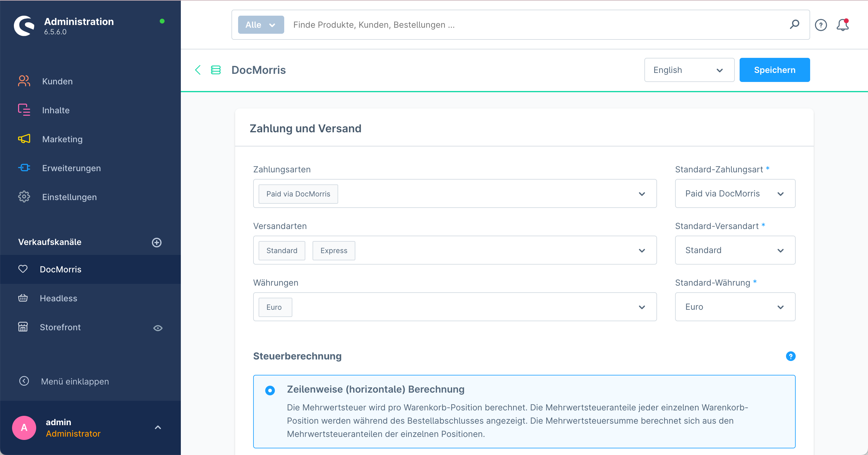
Task: Add a new sales channel with plus icon
Action: 157,243
